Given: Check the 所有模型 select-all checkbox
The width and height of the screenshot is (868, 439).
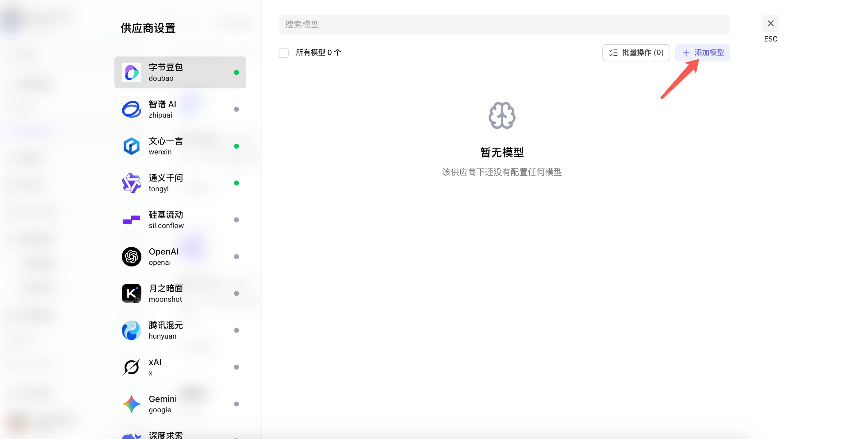Looking at the screenshot, I should 284,52.
